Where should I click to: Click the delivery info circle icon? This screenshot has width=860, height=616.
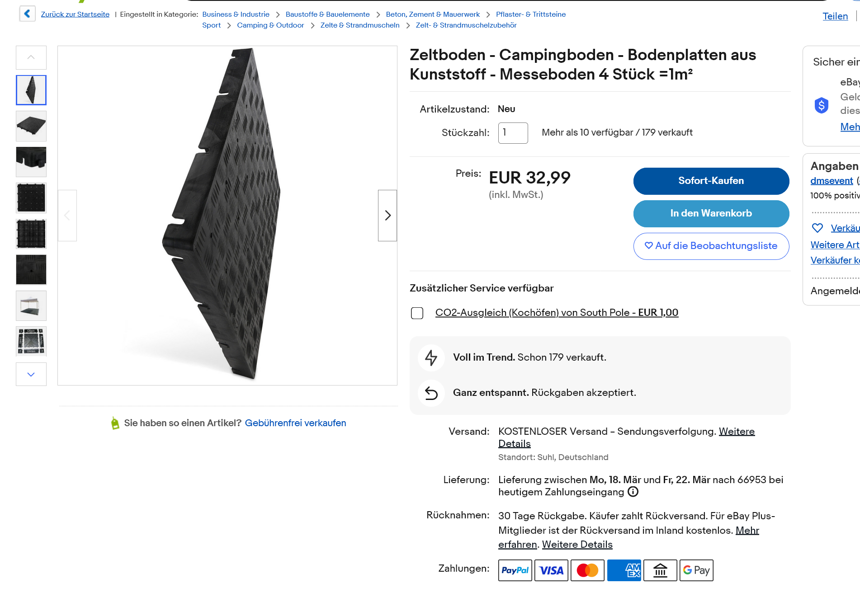633,492
